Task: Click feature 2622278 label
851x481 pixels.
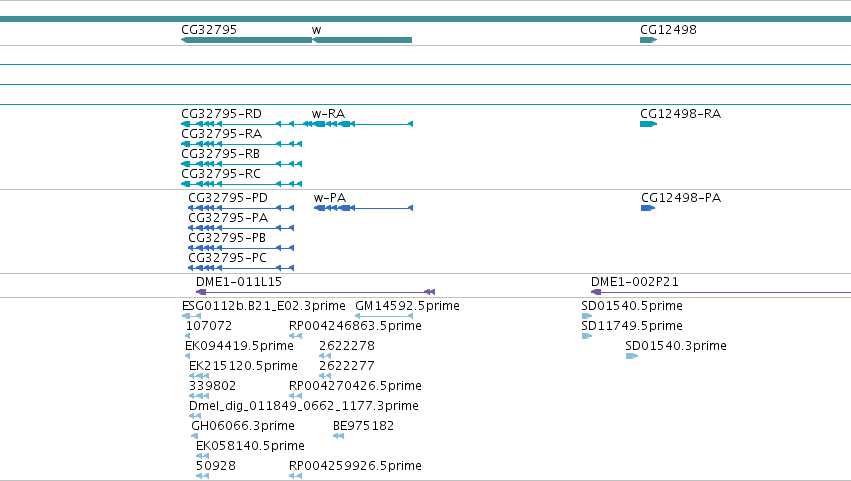Action: point(347,346)
